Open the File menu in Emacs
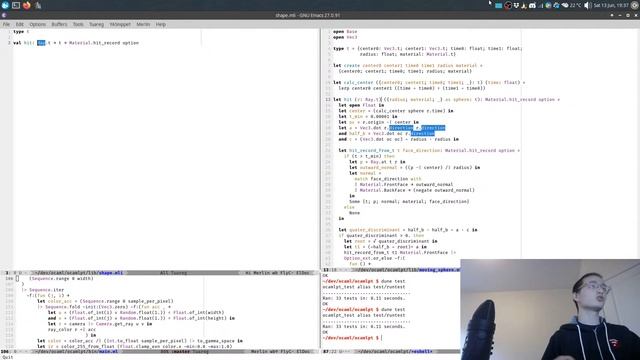 tap(6, 24)
